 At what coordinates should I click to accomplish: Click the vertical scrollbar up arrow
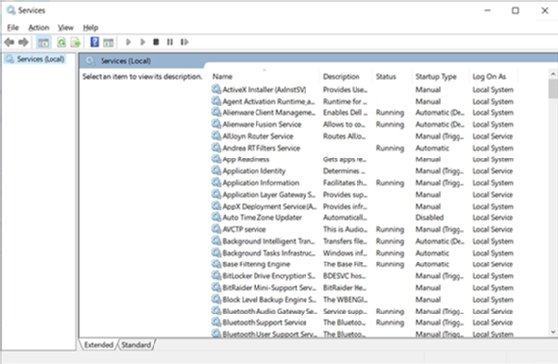point(553,74)
